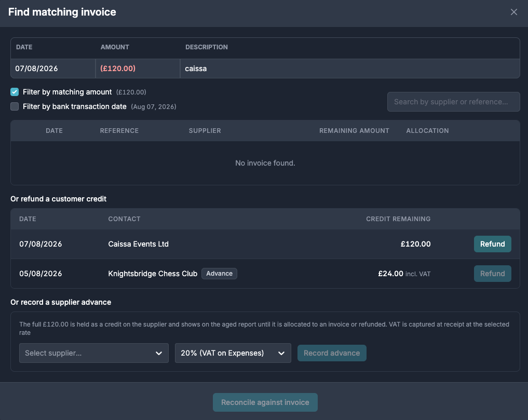528x420 pixels.
Task: Click the SUPPLIER column header
Action: click(x=205, y=131)
